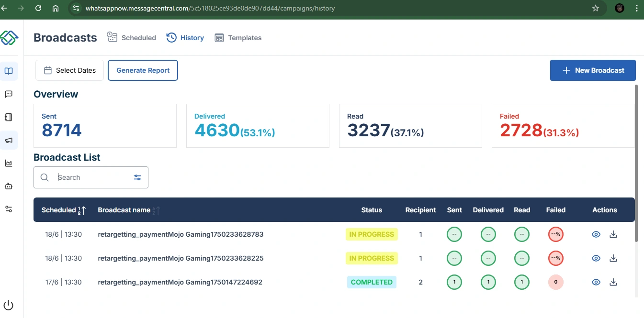Click the book icon in sidebar
Screen dimensions: 644x318
(9, 71)
